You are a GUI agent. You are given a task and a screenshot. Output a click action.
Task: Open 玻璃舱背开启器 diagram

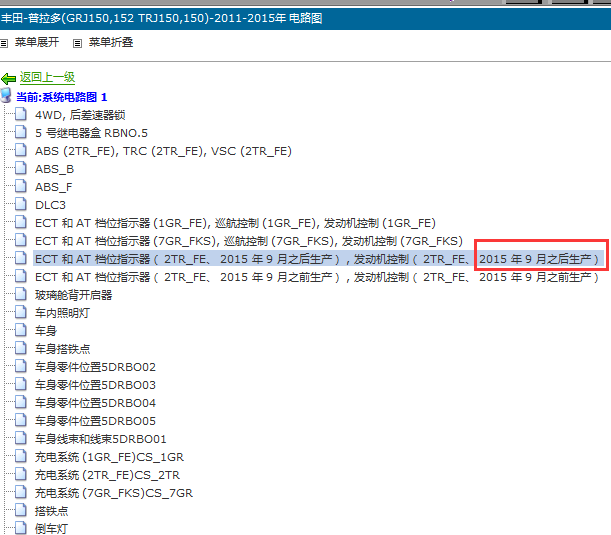(73, 295)
